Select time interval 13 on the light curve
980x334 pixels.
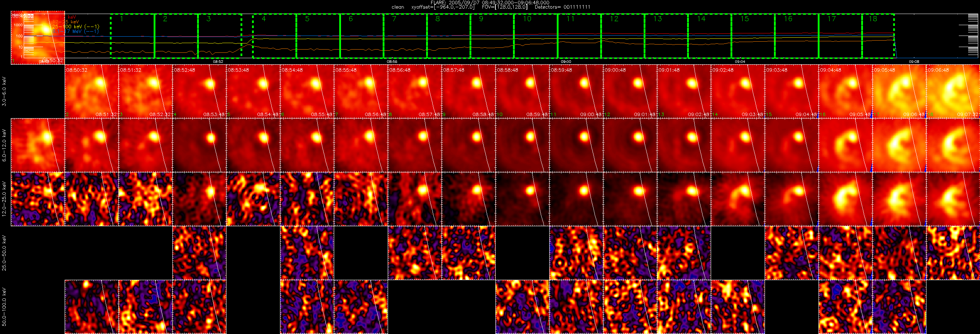[x=667, y=36]
